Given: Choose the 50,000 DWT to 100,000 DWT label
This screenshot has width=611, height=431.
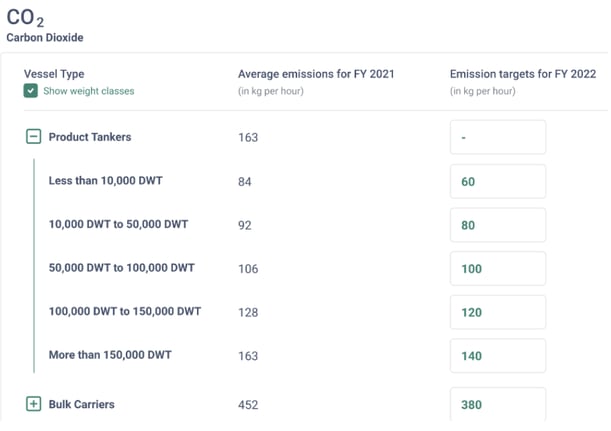Looking at the screenshot, I should point(121,268).
